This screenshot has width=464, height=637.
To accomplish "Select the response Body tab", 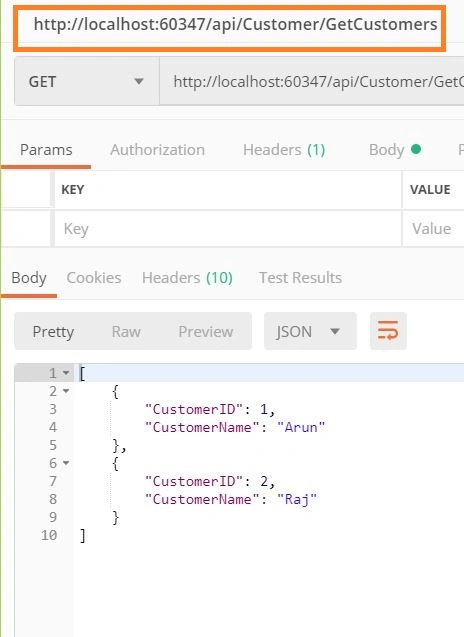I will [29, 278].
